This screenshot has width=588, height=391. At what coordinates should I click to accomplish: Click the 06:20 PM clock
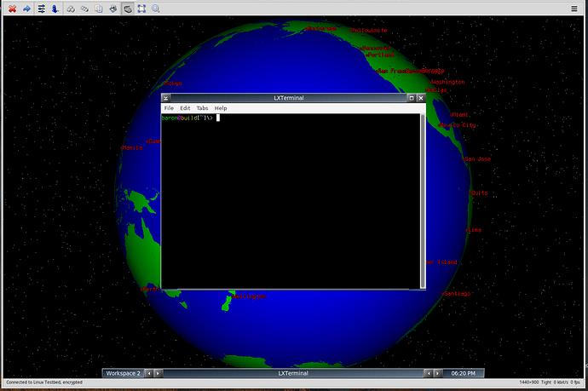463,373
